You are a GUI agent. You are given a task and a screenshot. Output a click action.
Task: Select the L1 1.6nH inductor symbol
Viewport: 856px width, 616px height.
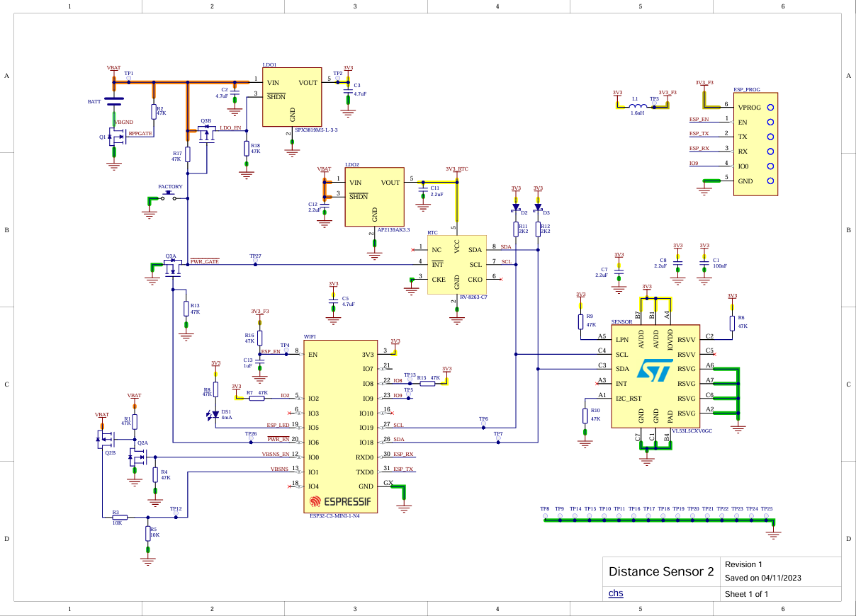click(x=638, y=106)
